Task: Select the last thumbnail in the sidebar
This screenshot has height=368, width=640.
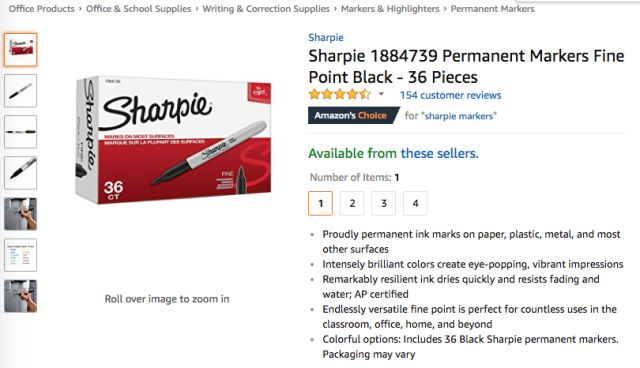Action: (20, 296)
